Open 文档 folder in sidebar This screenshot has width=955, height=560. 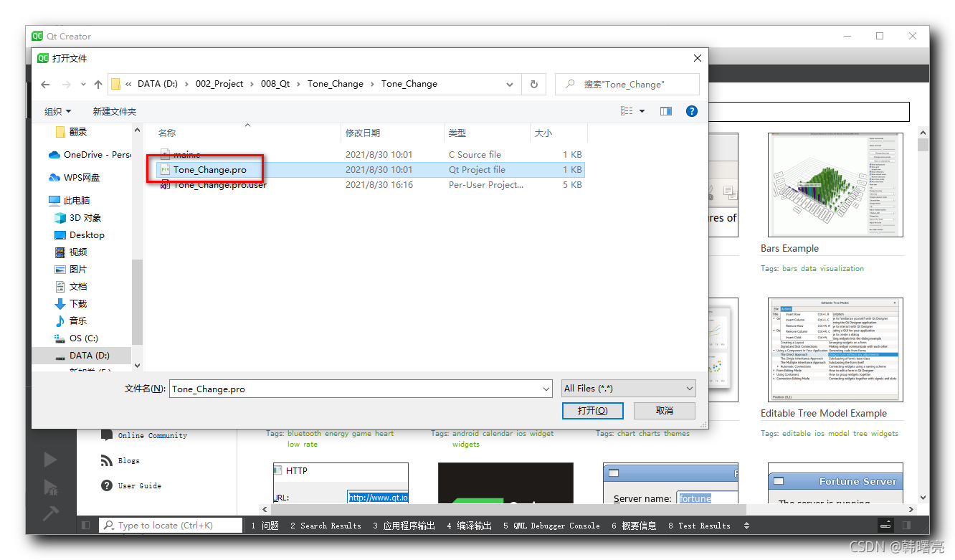click(x=71, y=286)
